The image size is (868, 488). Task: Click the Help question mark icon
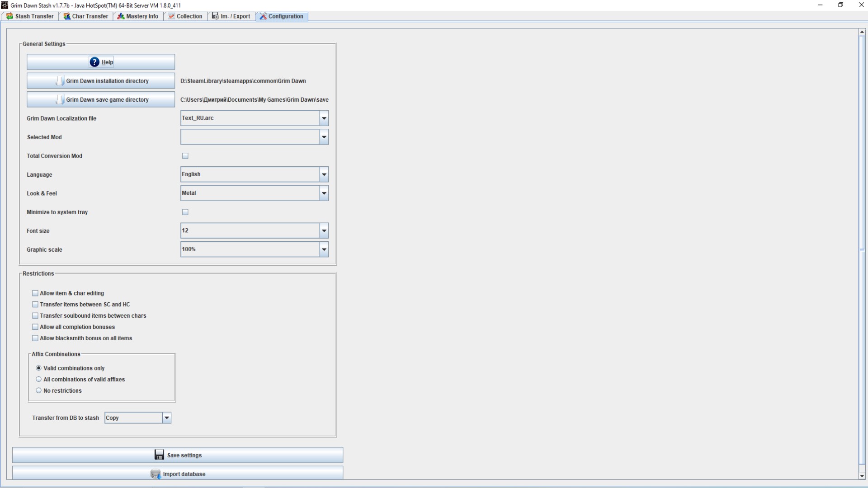(94, 62)
